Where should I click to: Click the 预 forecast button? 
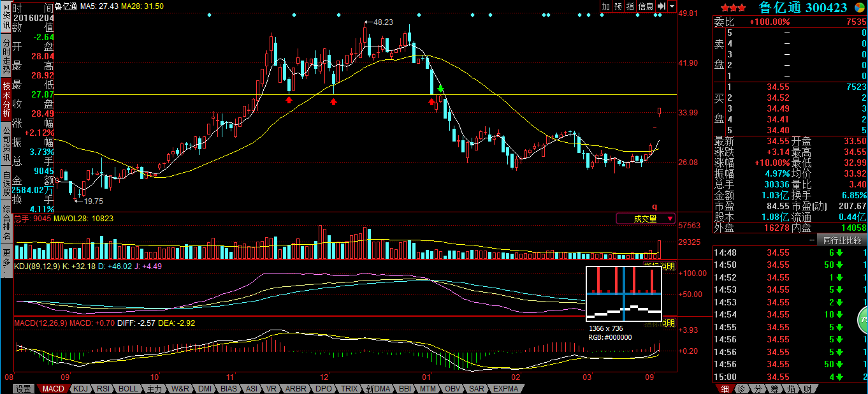pos(618,6)
